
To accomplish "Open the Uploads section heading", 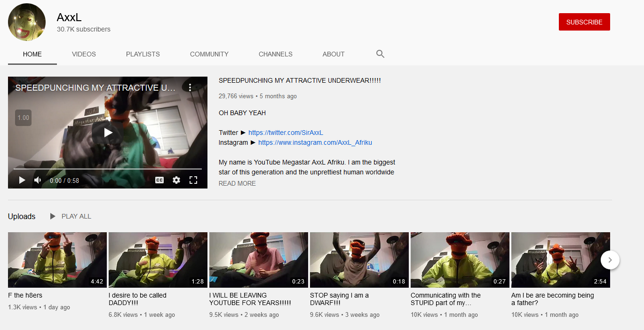I will click(22, 216).
